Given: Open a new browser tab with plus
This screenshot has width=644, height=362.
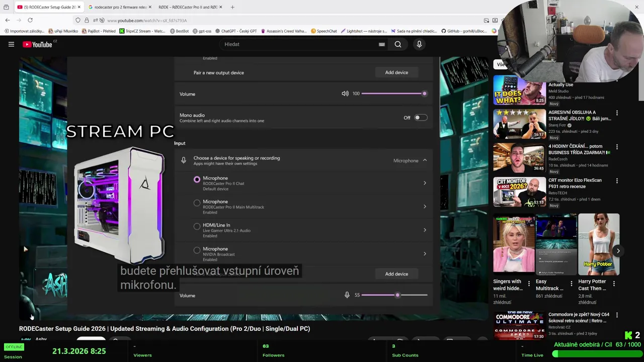Looking at the screenshot, I should click(232, 7).
